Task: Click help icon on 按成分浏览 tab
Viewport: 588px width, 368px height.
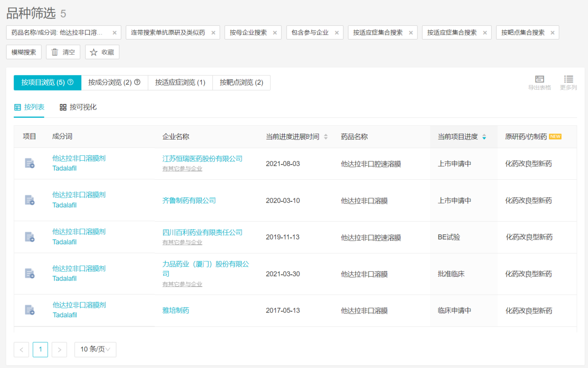Action: 138,82
